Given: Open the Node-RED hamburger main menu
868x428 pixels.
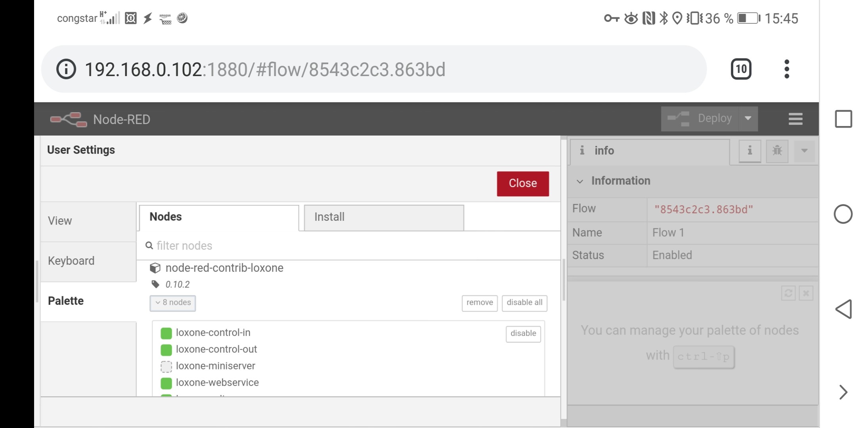Looking at the screenshot, I should pos(795,119).
